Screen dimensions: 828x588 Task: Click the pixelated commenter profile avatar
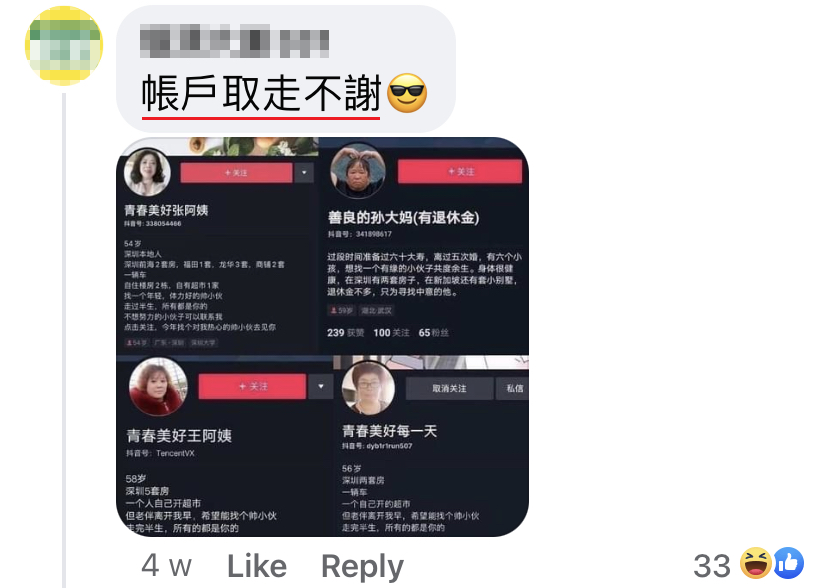pyautogui.click(x=64, y=45)
